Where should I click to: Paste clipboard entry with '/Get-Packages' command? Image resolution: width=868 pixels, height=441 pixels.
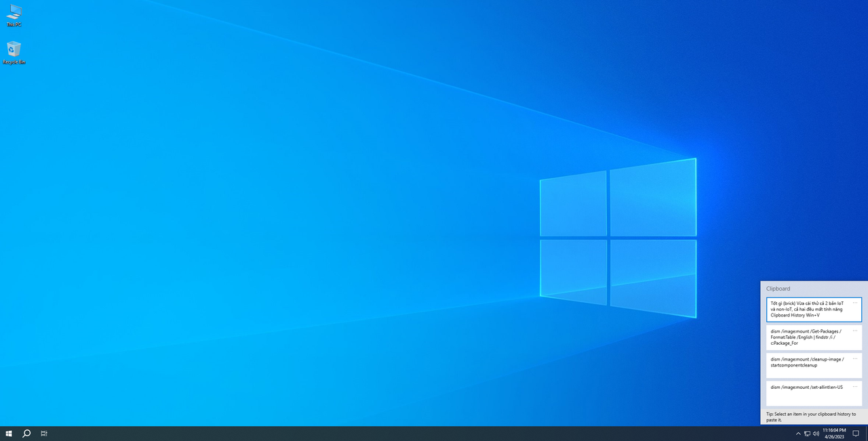814,337
